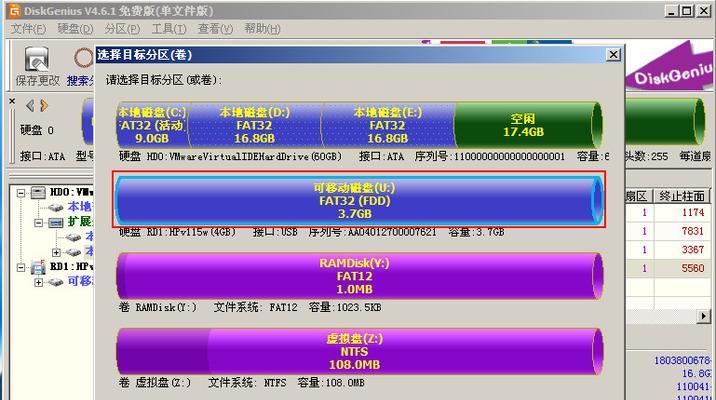
Task: Click the partition table scrollbar right arrow
Action: coord(704,316)
